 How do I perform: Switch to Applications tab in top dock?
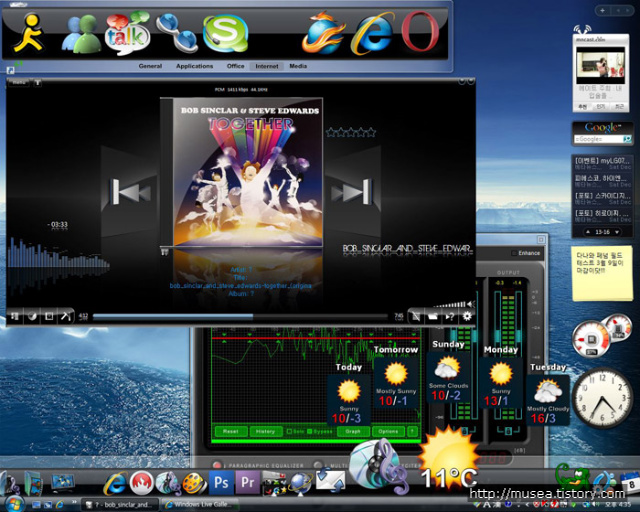coord(194,66)
